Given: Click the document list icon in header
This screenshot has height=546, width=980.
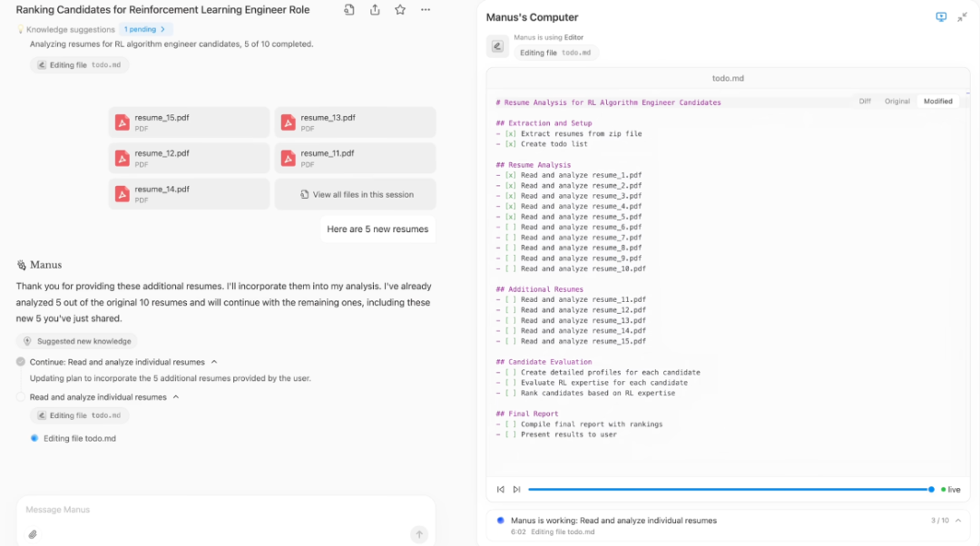Looking at the screenshot, I should (x=349, y=10).
